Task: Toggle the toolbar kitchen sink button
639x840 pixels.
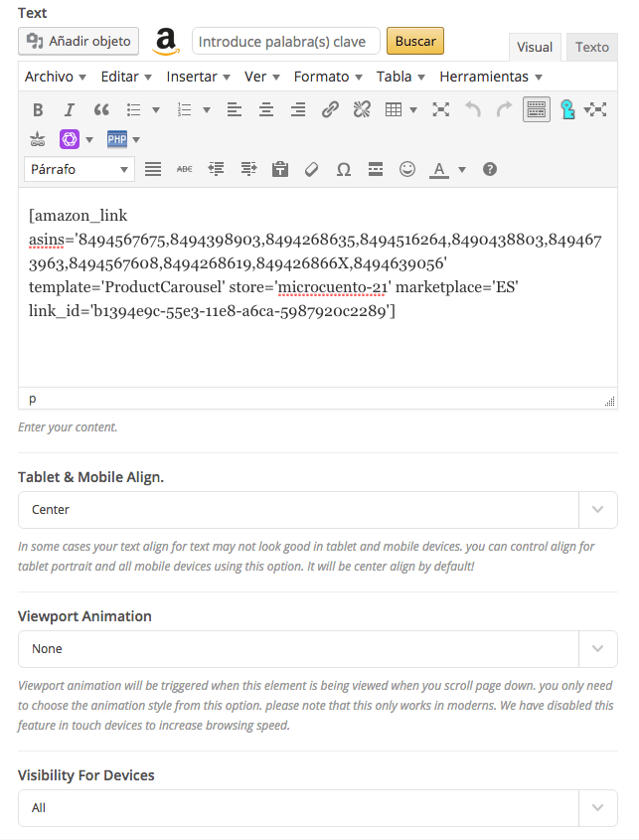Action: [x=537, y=109]
